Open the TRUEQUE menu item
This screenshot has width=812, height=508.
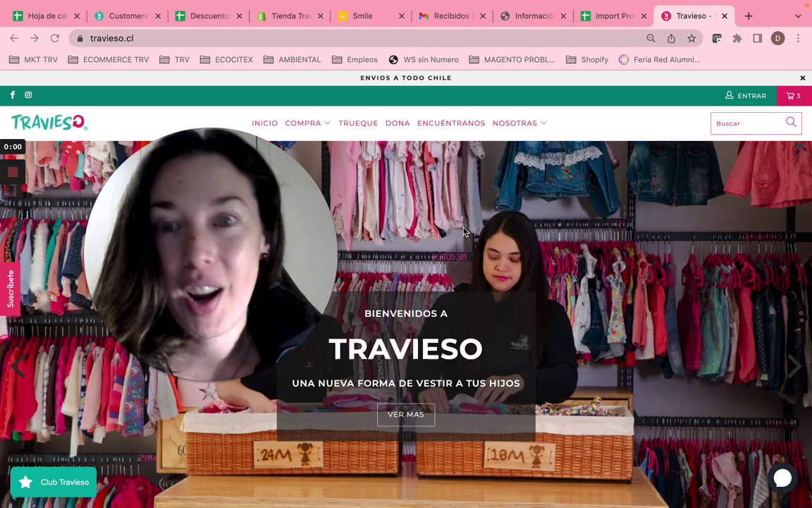(x=358, y=123)
